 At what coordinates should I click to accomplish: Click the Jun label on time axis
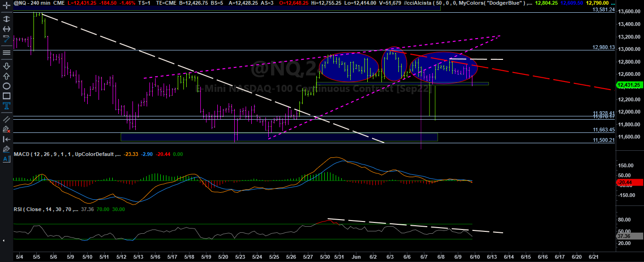356,257
